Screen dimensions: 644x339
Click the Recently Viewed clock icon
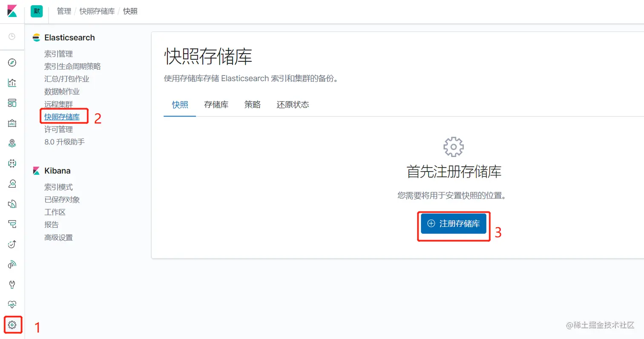click(12, 37)
